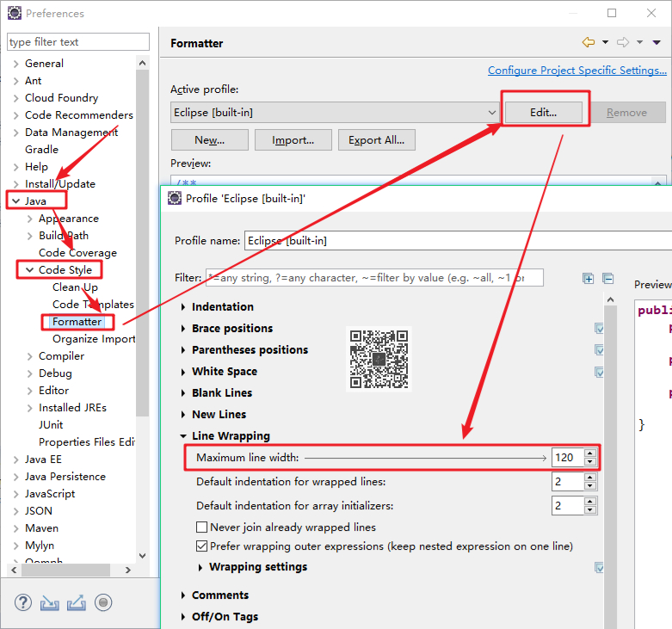Expand the Parentheses positions section
The height and width of the screenshot is (629, 672).
183,350
